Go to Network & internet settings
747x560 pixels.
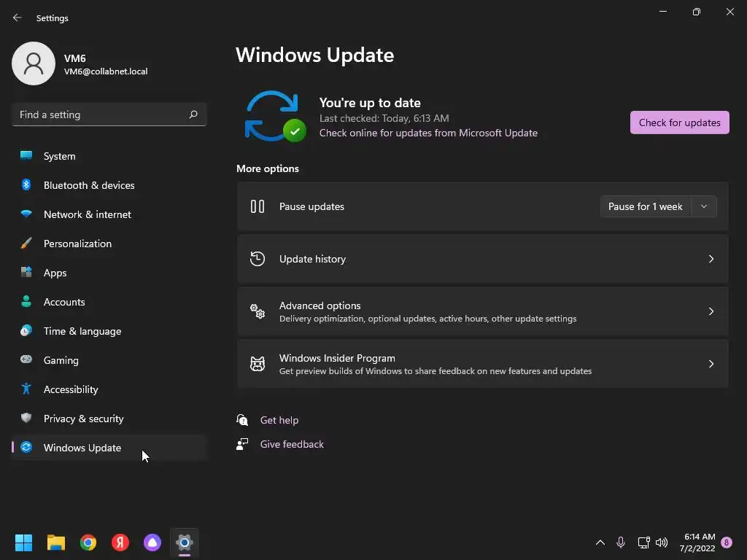109,214
